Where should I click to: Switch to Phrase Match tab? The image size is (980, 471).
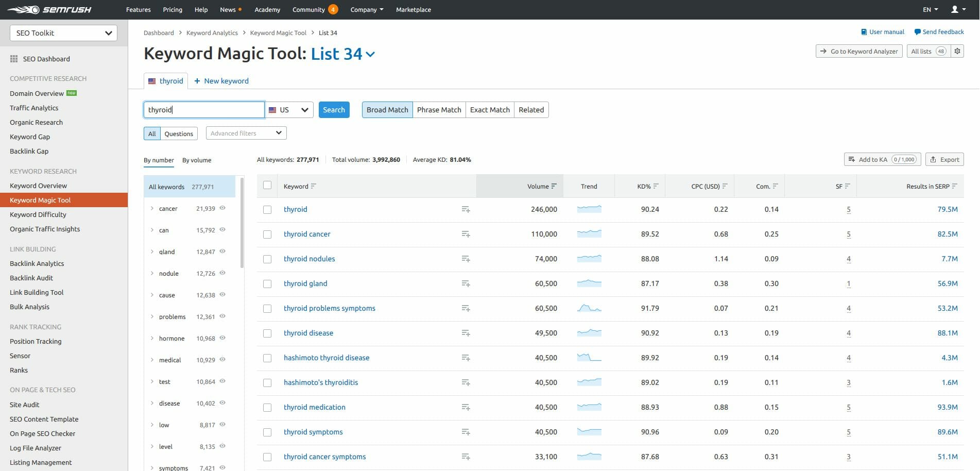click(439, 110)
